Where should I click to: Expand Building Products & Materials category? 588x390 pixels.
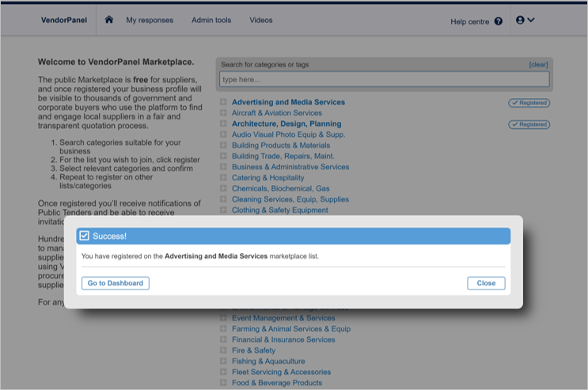(x=223, y=145)
